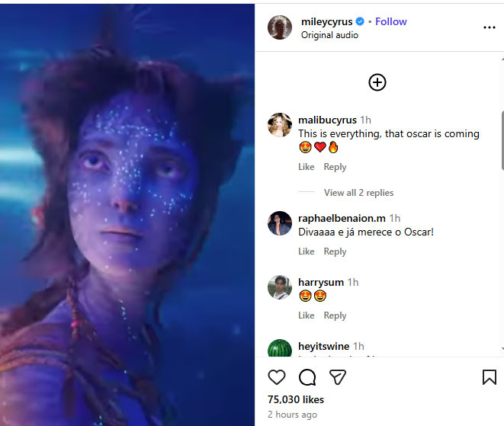Like the post with heart icon

click(277, 377)
